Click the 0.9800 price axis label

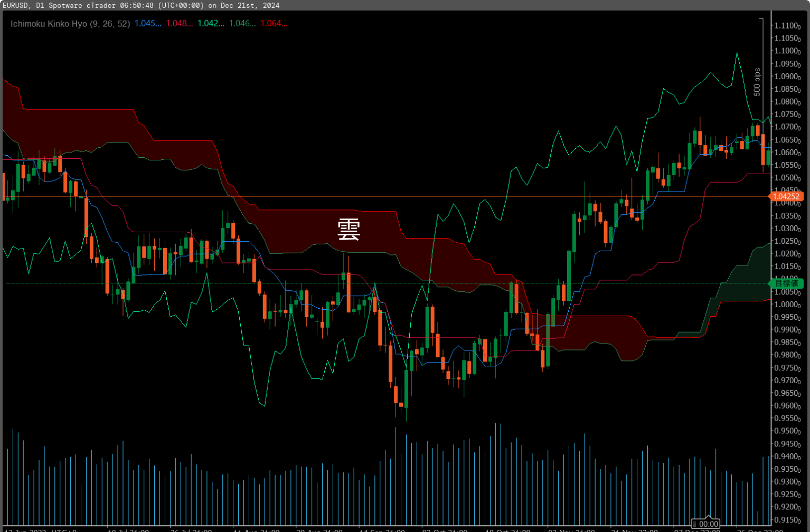click(788, 355)
